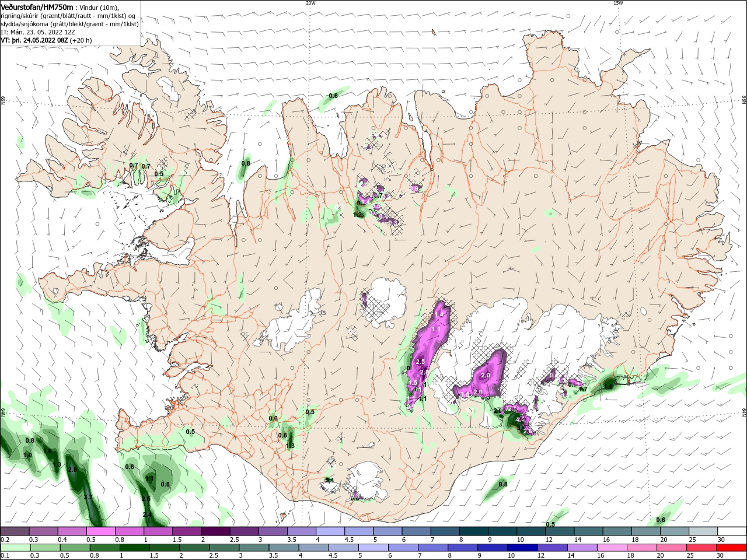The height and width of the screenshot is (560, 747).
Task: Pick the medium green 0.8 swatch on the rain scale
Action: pyautogui.click(x=104, y=548)
